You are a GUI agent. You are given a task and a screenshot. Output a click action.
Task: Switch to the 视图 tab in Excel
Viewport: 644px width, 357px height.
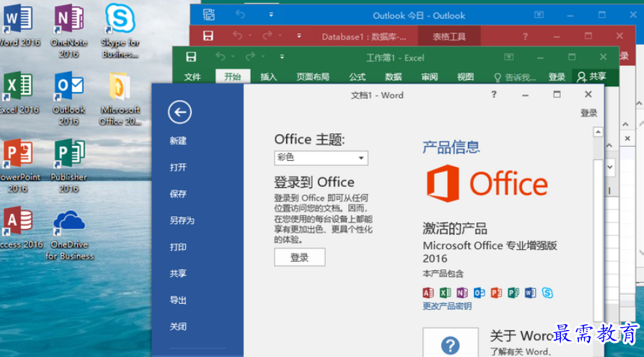[x=465, y=77]
